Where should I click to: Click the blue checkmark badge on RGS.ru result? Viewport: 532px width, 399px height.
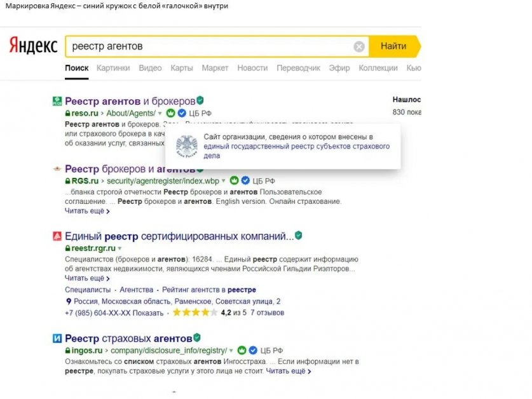coord(245,180)
